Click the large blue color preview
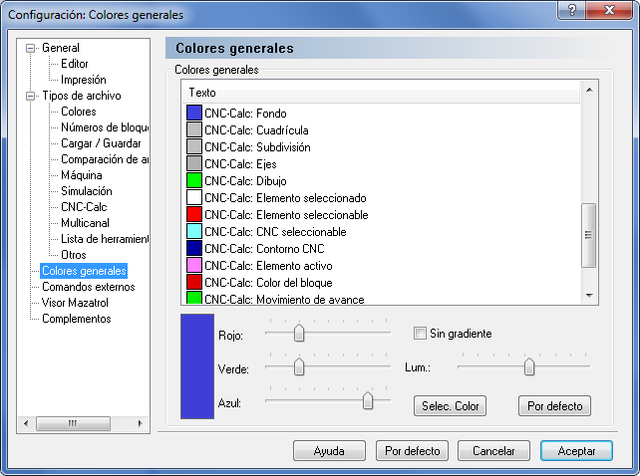 (x=197, y=366)
